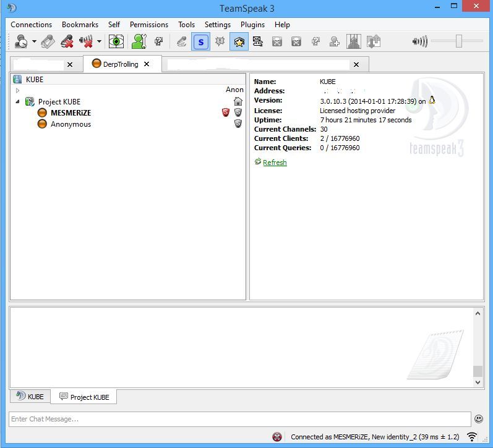Select the KUBE server root row
Image resolution: width=493 pixels, height=448 pixels.
coord(128,79)
